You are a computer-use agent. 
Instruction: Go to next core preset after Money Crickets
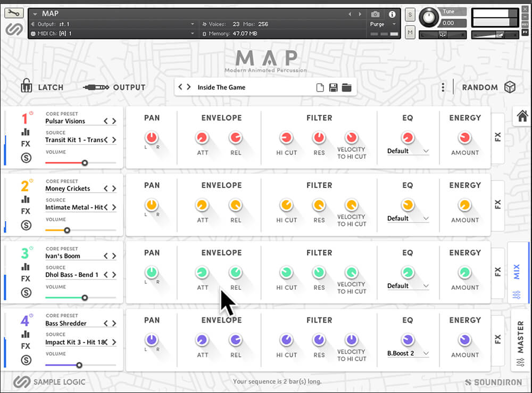click(x=114, y=189)
